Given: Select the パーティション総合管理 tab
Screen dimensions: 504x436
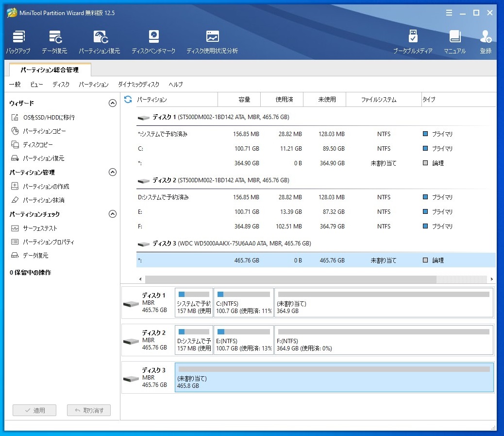Looking at the screenshot, I should pyautogui.click(x=50, y=70).
